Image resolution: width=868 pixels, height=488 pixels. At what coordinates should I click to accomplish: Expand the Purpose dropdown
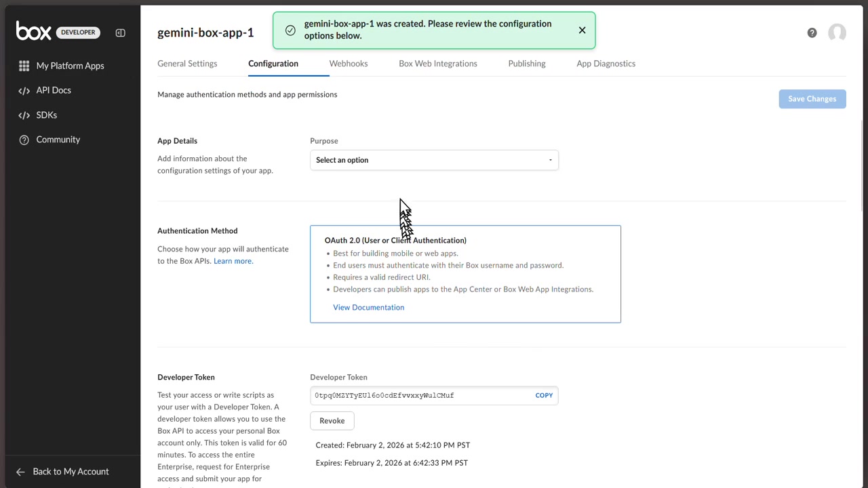coord(434,160)
